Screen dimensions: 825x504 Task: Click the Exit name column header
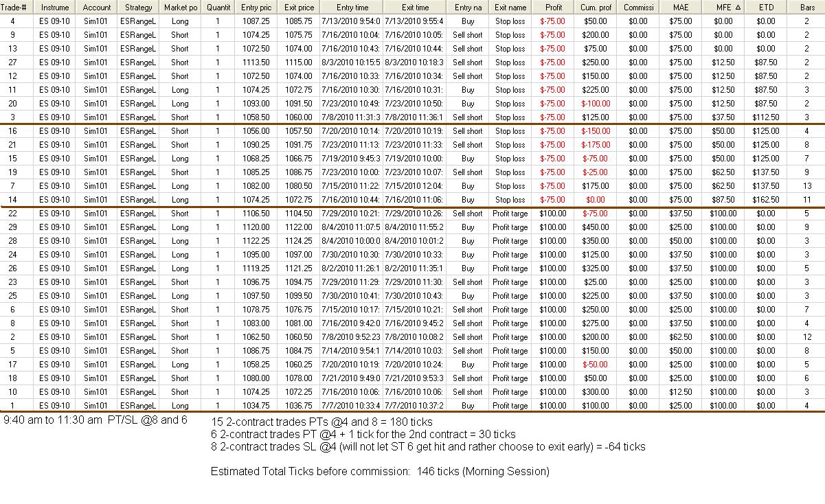510,8
